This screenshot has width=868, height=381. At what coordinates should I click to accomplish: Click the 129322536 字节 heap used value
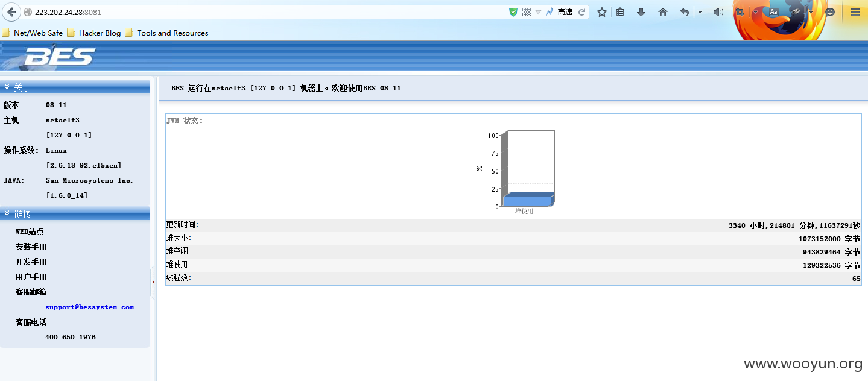831,265
